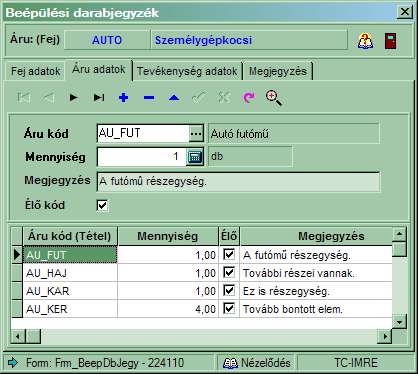Open search with magnifying glass icon
The image size is (418, 374).
tap(274, 98)
